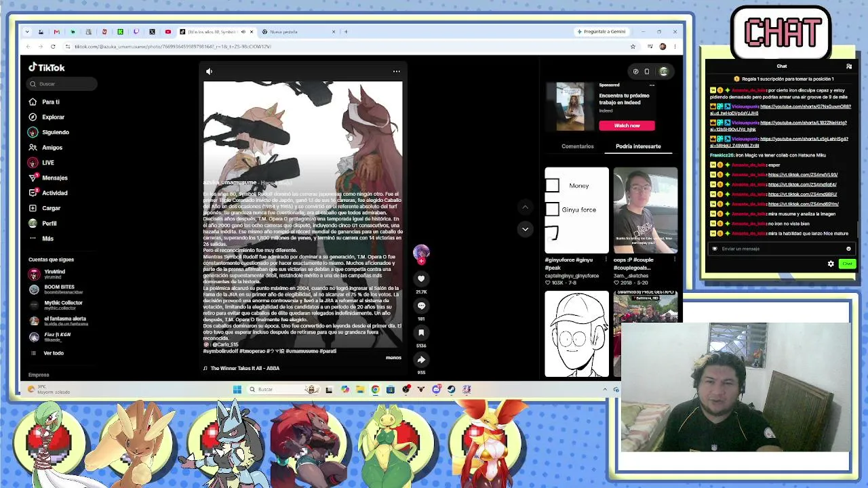Open the three-dot post options menu
This screenshot has width=868, height=488.
(397, 71)
